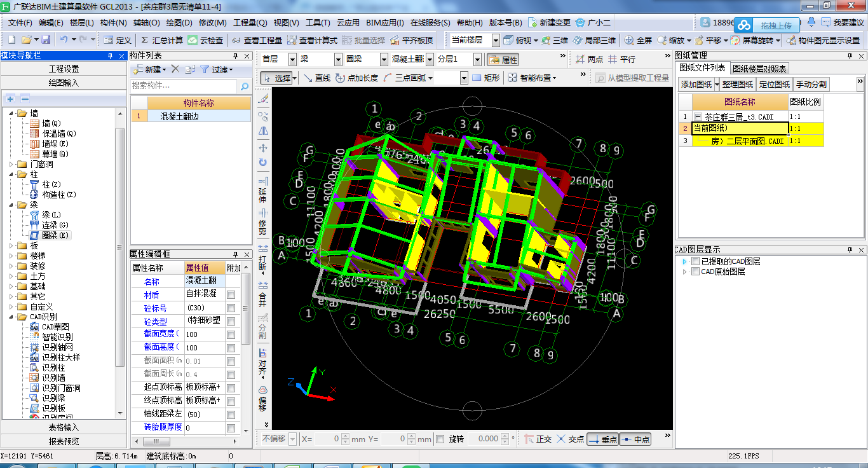Check the 已提取的CAD图层 checkbox

pyautogui.click(x=696, y=261)
